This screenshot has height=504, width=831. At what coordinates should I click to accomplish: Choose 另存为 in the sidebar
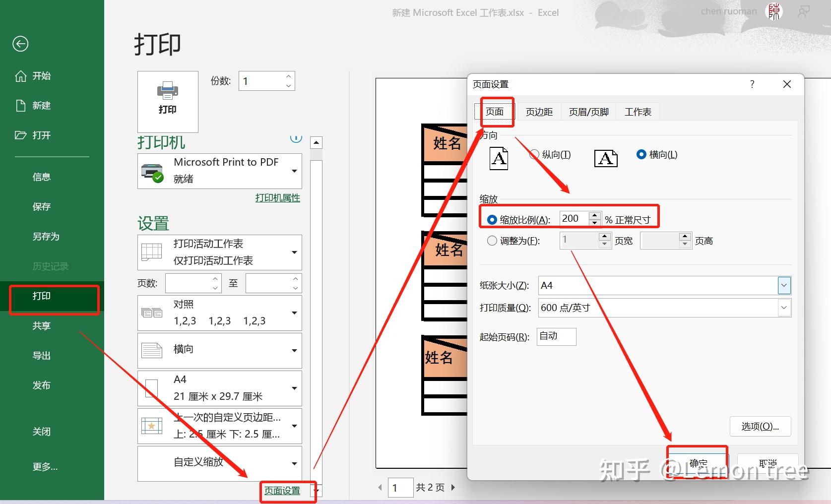[x=46, y=237]
